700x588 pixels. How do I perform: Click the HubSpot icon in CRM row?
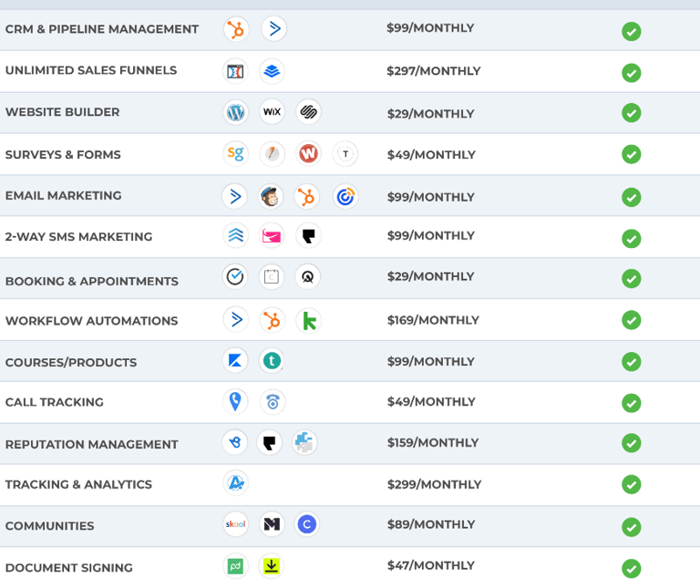coord(236,29)
